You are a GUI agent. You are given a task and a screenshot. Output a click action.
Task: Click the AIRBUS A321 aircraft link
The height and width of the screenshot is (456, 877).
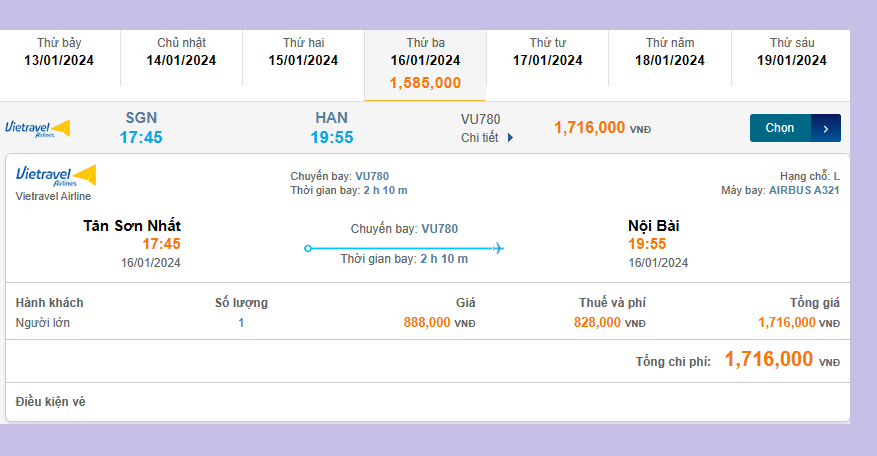[x=804, y=190]
